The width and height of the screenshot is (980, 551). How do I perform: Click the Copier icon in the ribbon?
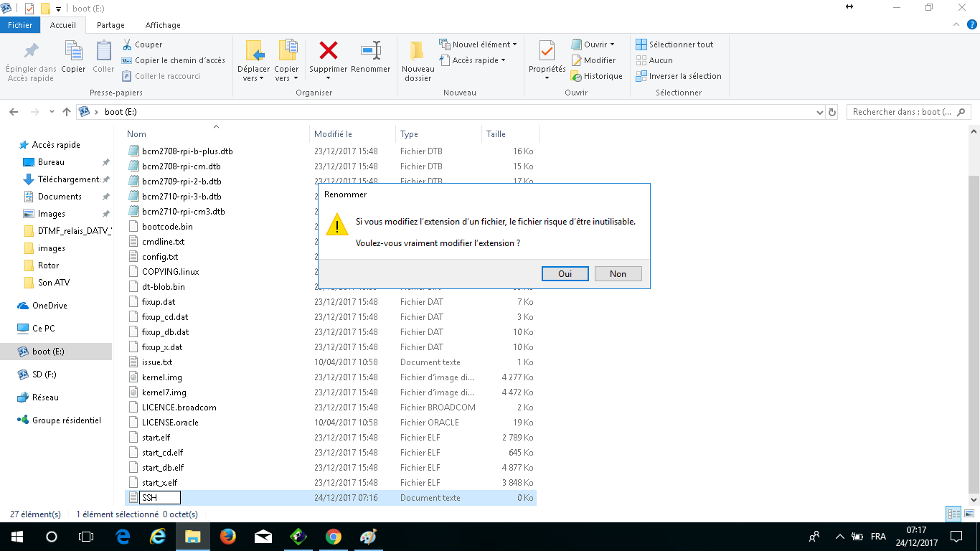[x=73, y=51]
